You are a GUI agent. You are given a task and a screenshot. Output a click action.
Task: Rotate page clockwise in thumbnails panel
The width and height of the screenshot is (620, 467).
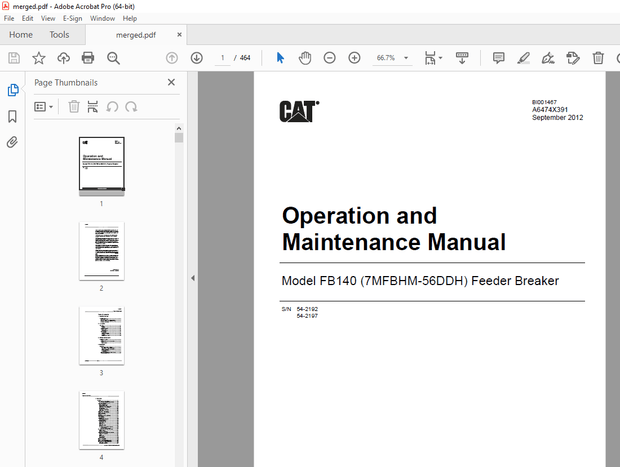point(131,107)
